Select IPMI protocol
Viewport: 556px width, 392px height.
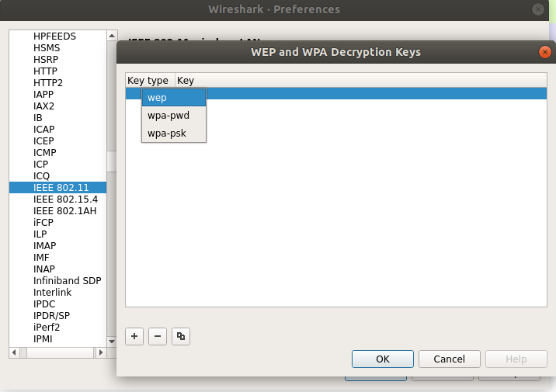click(x=43, y=339)
